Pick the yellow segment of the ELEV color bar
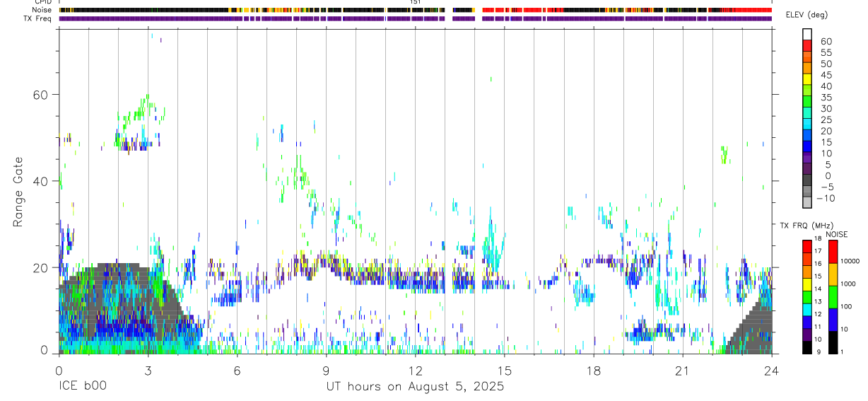868x401 pixels. (x=807, y=80)
